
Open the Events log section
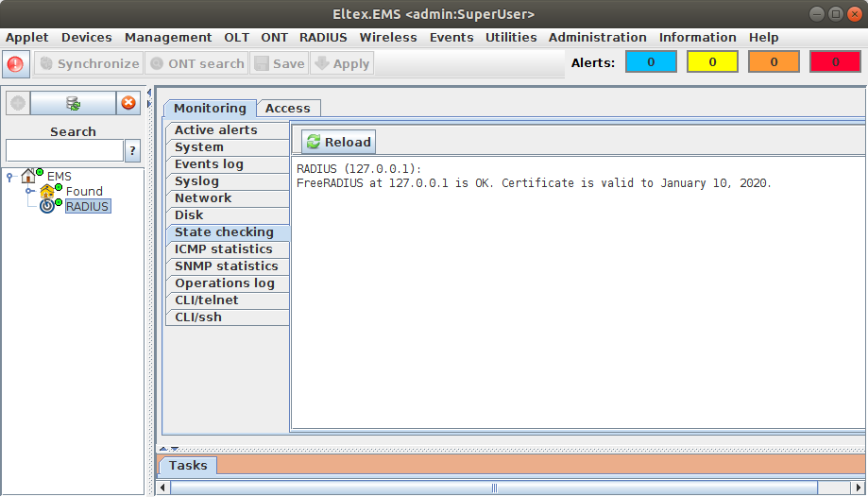point(228,164)
